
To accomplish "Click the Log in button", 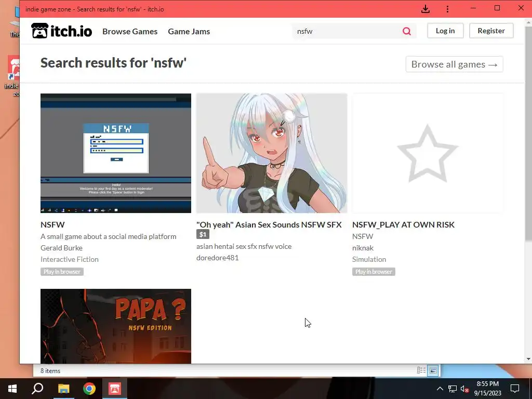I will point(445,31).
